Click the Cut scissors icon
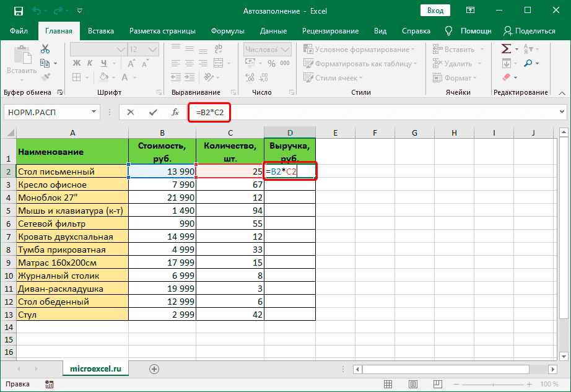The image size is (571, 392). point(45,49)
